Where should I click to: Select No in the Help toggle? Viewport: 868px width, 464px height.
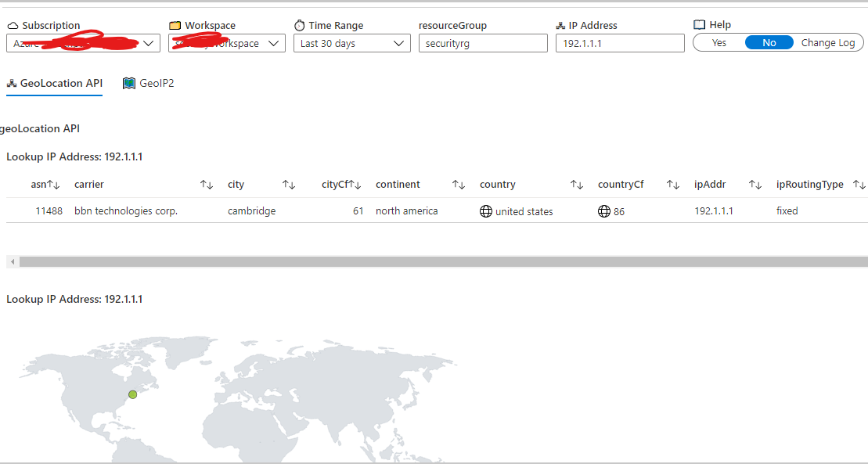769,42
